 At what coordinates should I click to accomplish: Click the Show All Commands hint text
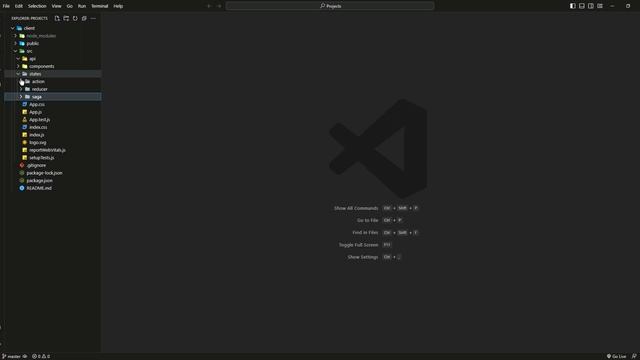356,208
